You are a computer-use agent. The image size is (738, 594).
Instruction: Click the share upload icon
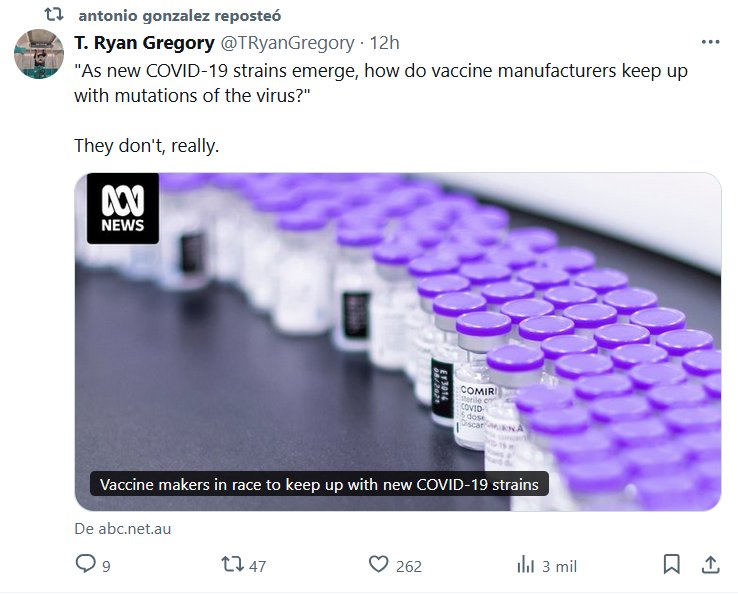coord(709,565)
